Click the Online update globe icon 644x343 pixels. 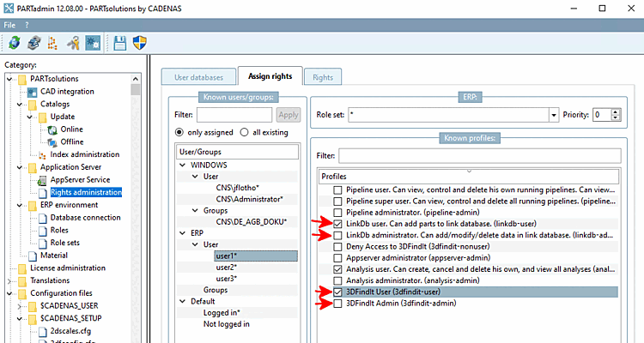[x=52, y=129]
